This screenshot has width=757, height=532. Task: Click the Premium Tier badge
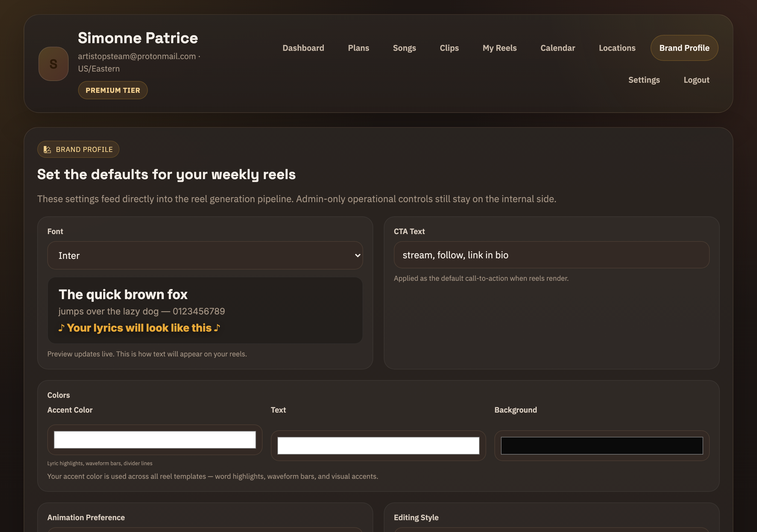(113, 90)
